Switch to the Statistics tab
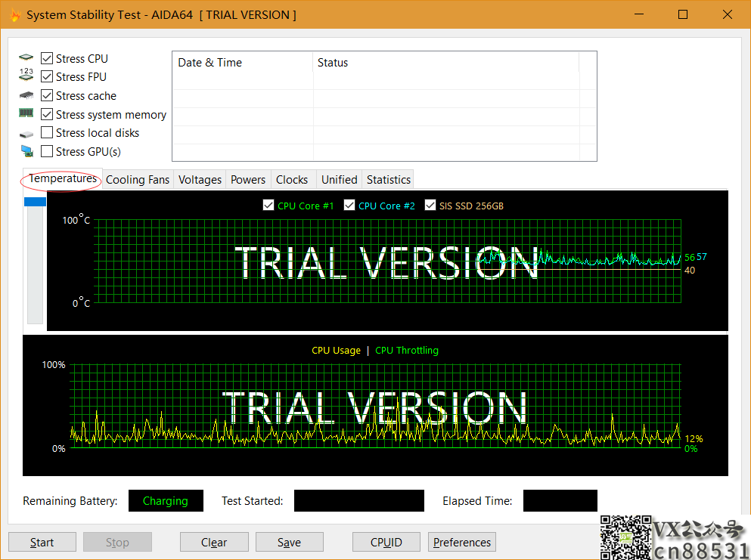 click(x=389, y=180)
